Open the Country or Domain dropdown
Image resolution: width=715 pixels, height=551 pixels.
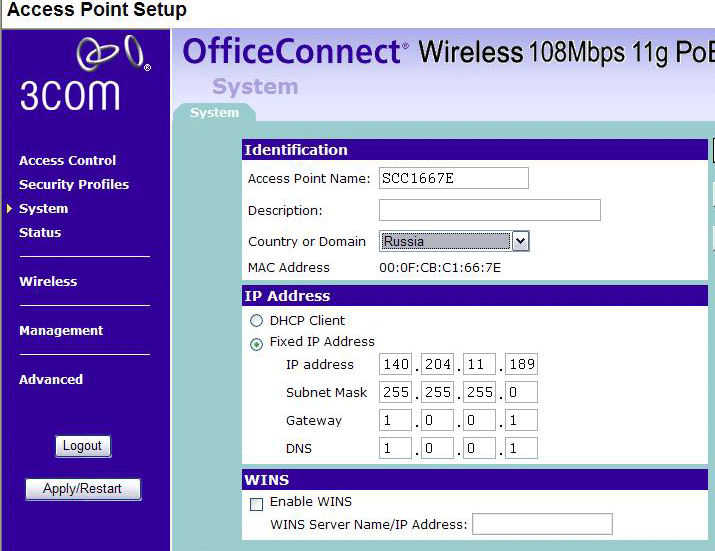point(454,241)
